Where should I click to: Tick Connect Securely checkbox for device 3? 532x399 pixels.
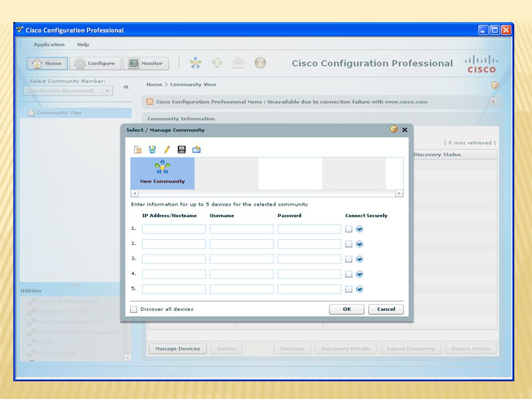point(349,259)
